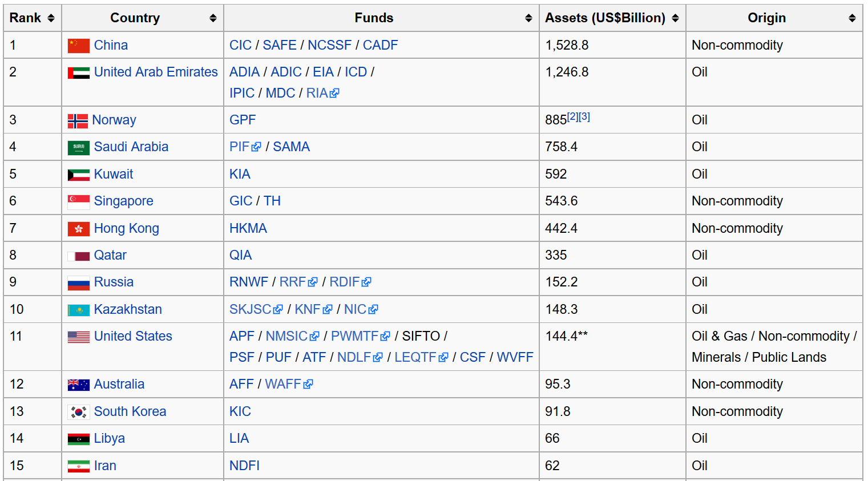Open the Hong Kong link
Image resolution: width=868 pixels, height=481 pixels.
click(x=126, y=228)
